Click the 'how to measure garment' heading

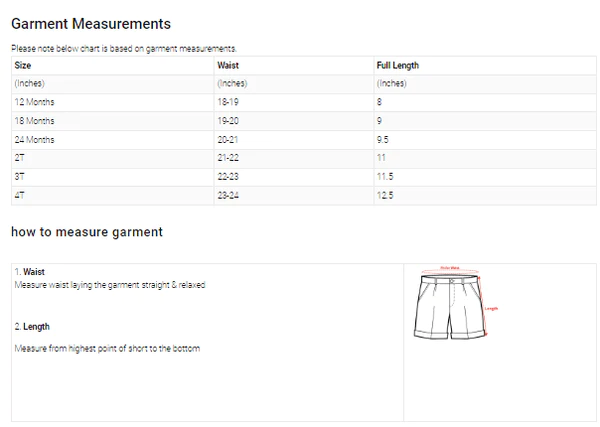86,232
